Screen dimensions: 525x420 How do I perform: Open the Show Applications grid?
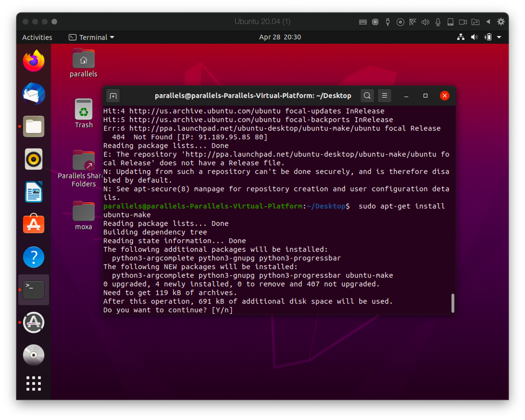point(34,384)
